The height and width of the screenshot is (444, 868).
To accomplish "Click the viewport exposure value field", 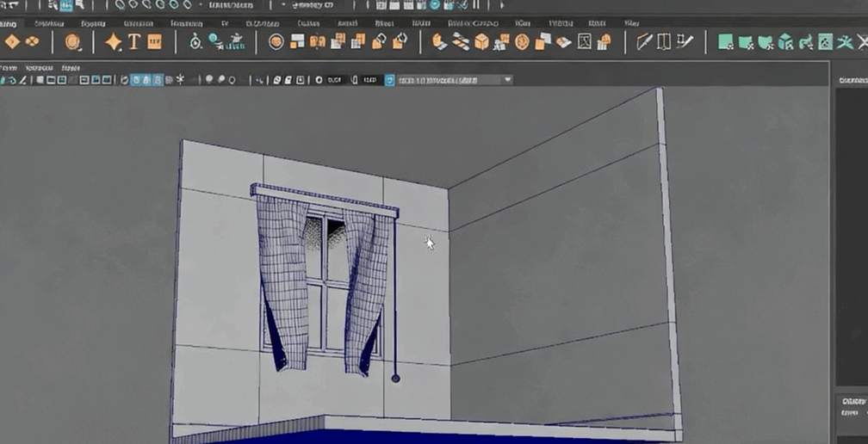I will click(x=334, y=80).
